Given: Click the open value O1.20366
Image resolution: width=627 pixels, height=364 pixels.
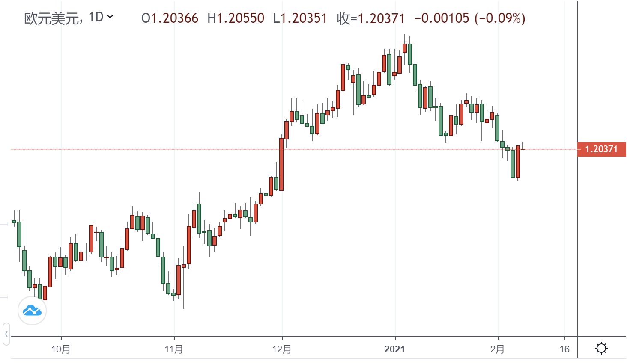Looking at the screenshot, I should (x=170, y=18).
